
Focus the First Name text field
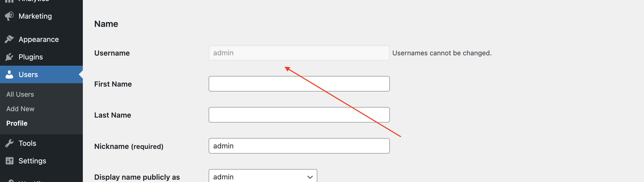(299, 84)
